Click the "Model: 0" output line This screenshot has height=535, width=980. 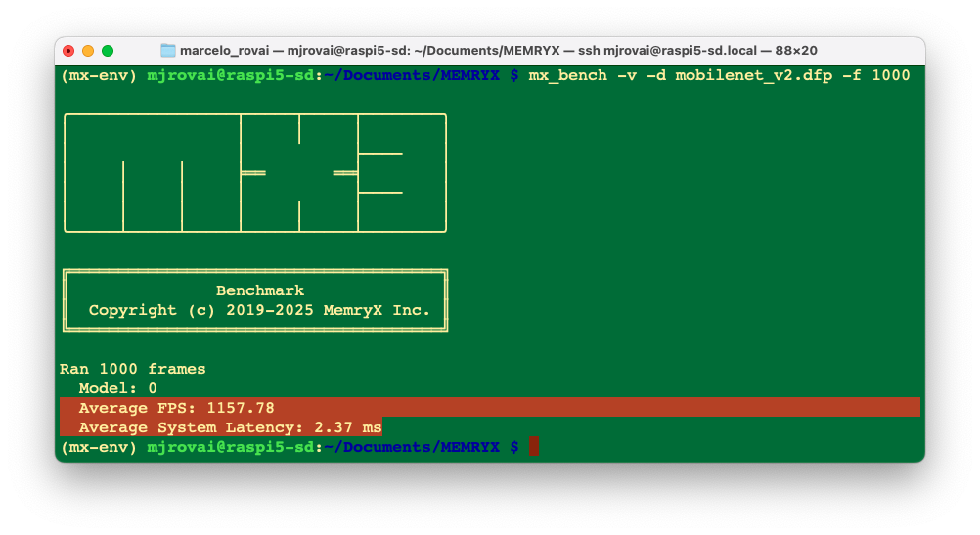click(117, 388)
